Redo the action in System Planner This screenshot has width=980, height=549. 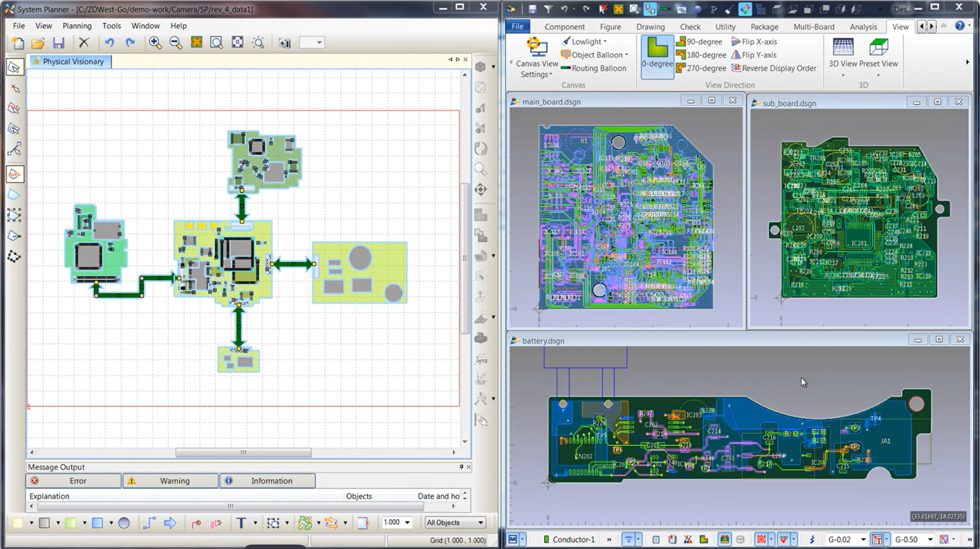point(130,43)
